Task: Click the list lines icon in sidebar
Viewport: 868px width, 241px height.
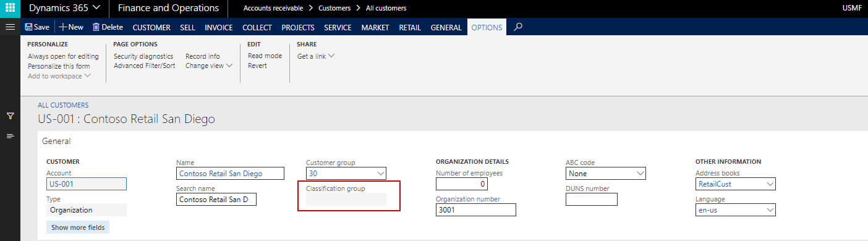Action: tap(10, 136)
